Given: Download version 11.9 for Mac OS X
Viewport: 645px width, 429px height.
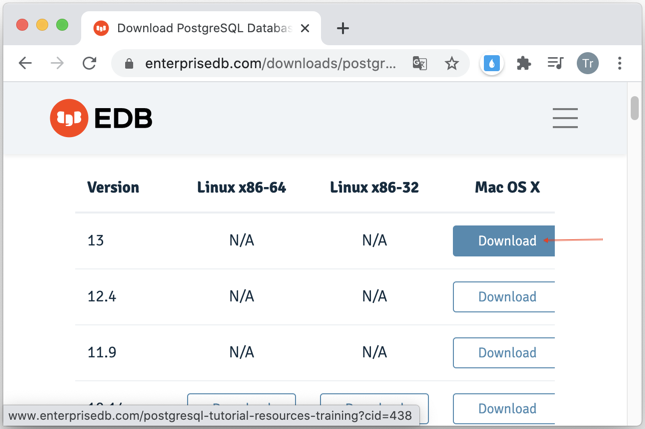Looking at the screenshot, I should [x=504, y=353].
